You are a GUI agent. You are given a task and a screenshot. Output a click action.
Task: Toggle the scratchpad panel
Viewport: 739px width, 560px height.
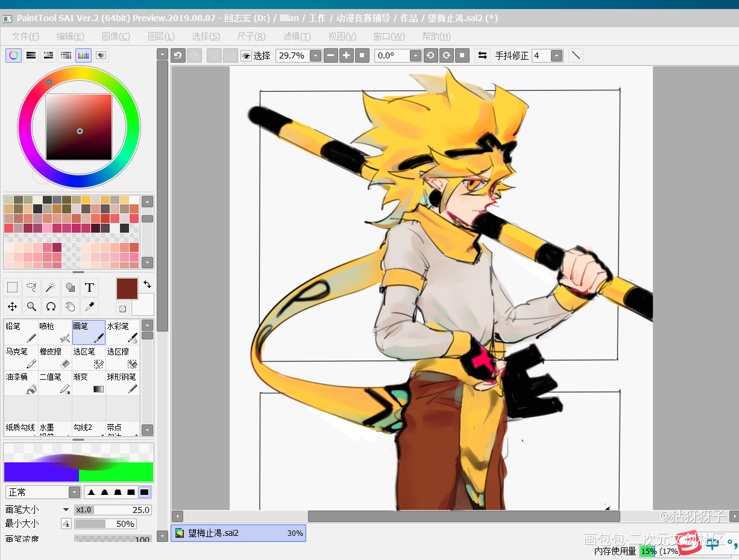[x=101, y=55]
